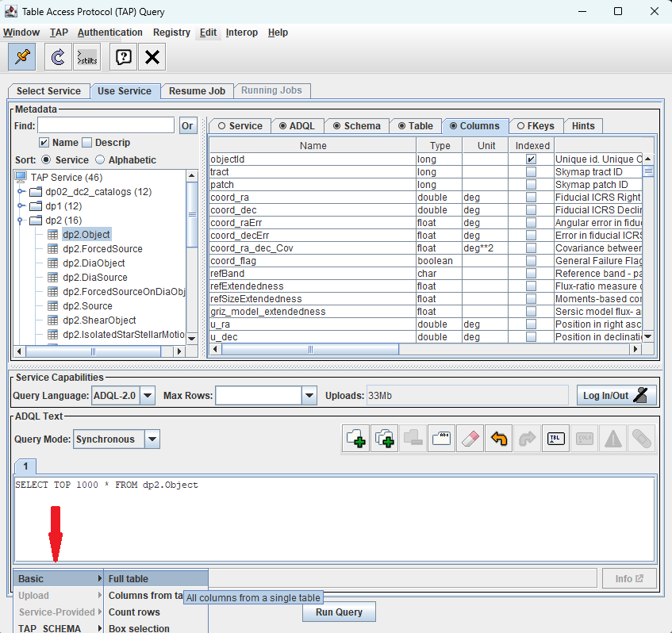
Task: Click the dp2.DiaSource table icon
Action: point(52,278)
